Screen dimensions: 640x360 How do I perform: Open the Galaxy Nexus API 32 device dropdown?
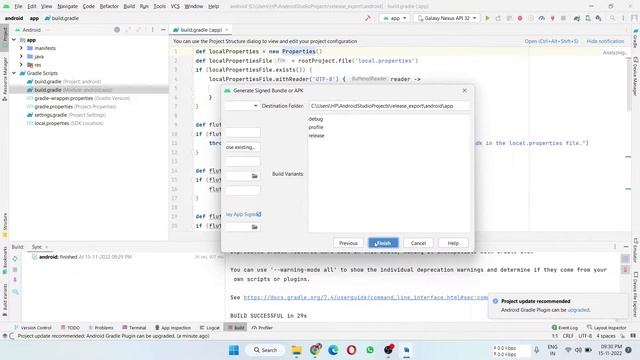[447, 18]
